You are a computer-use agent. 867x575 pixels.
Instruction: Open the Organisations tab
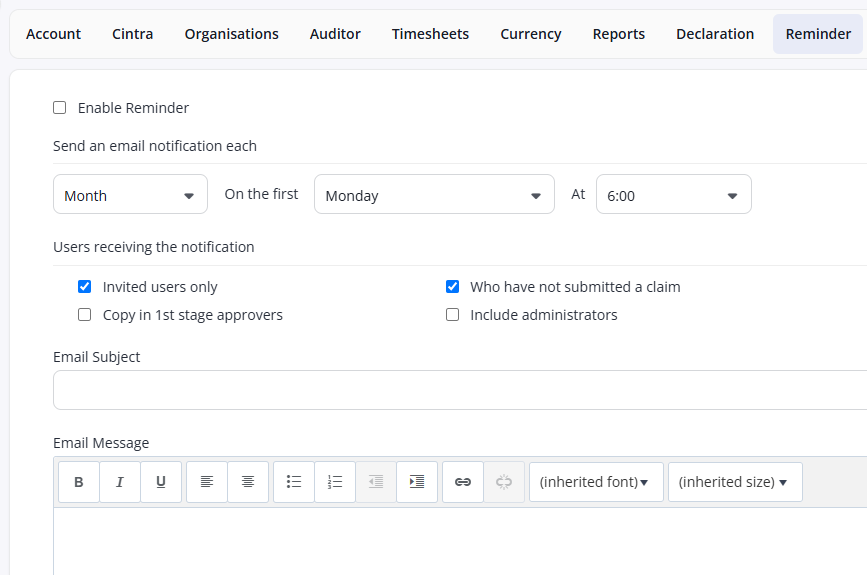pyautogui.click(x=232, y=34)
